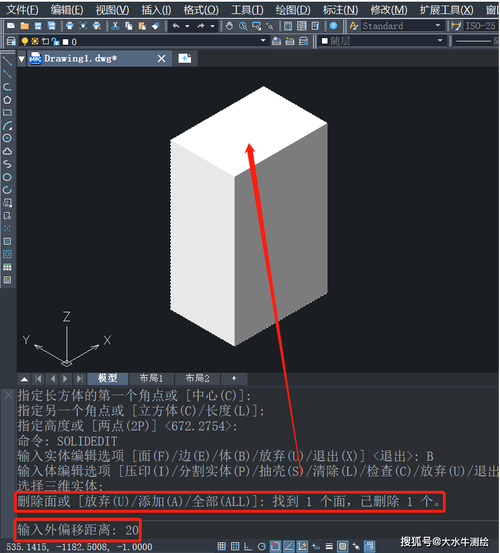Click the Help question mark icon
Viewport: 500px width, 553px height.
(333, 26)
